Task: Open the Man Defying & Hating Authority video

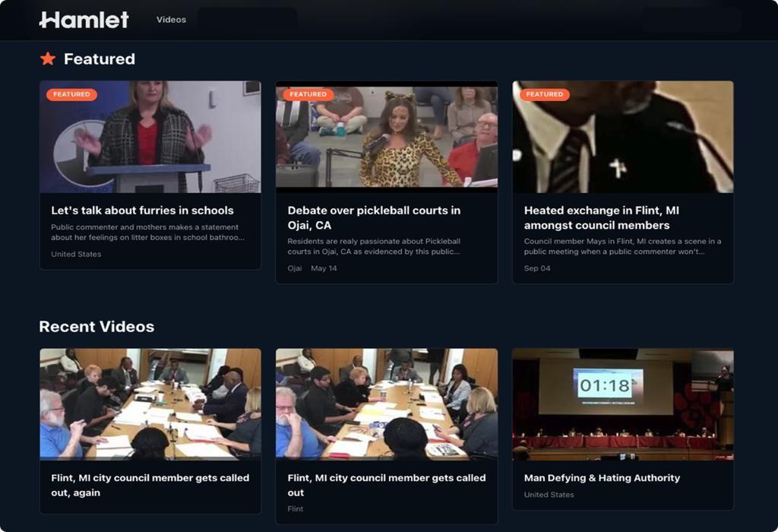Action: (x=602, y=479)
